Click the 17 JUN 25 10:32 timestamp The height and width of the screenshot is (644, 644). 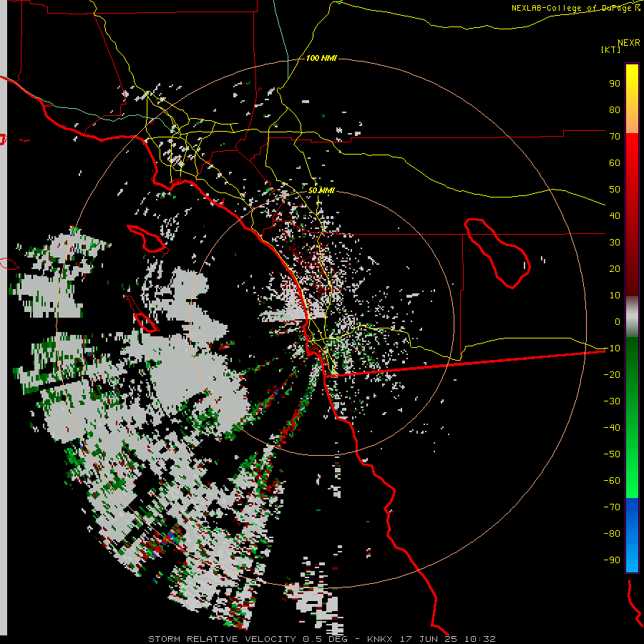[x=448, y=639]
